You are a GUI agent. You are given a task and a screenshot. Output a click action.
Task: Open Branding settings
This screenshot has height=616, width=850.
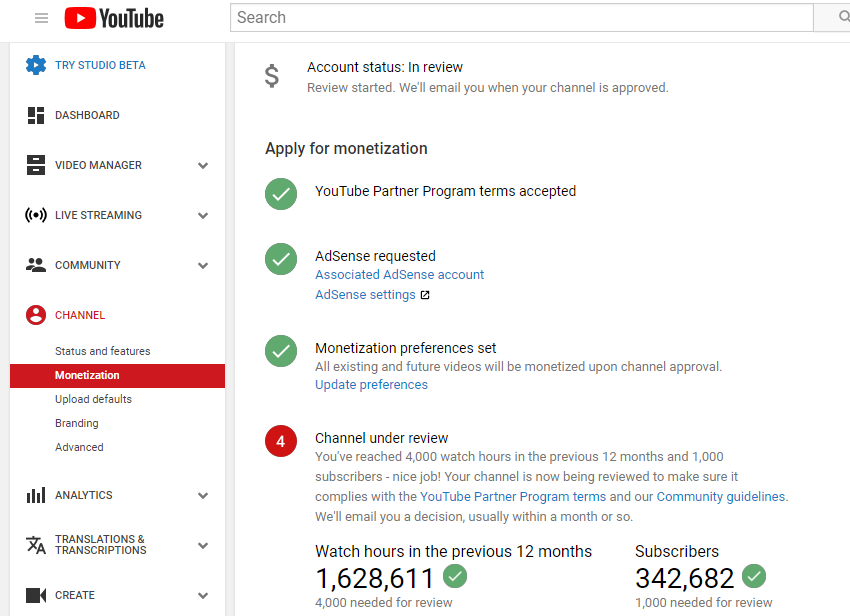pyautogui.click(x=76, y=423)
